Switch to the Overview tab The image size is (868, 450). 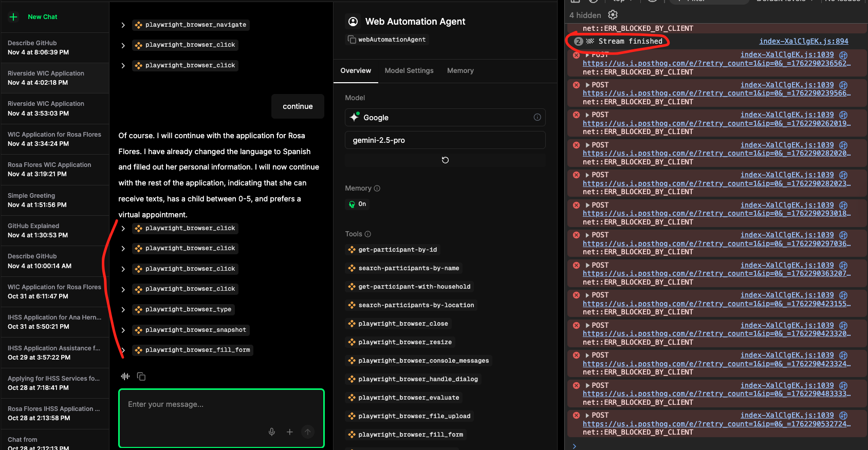click(356, 71)
